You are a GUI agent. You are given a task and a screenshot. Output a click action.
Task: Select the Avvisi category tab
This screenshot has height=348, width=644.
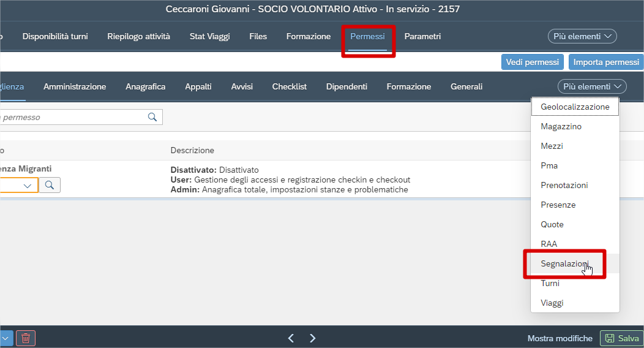coord(242,86)
